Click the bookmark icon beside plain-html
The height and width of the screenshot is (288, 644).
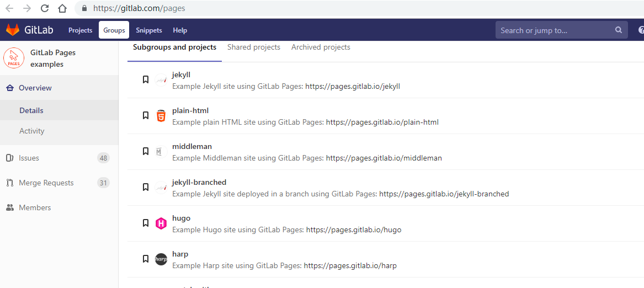(x=145, y=115)
